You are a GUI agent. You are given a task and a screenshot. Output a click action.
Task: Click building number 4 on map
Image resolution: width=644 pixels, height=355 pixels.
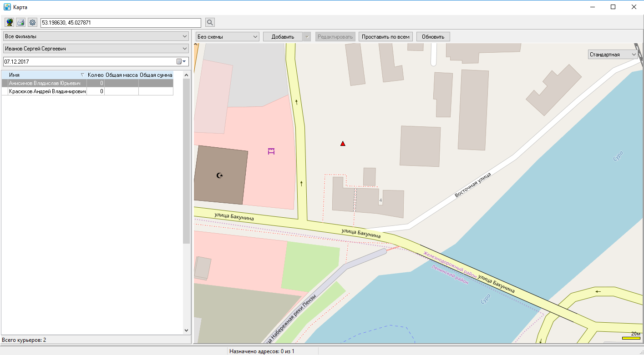tap(380, 200)
